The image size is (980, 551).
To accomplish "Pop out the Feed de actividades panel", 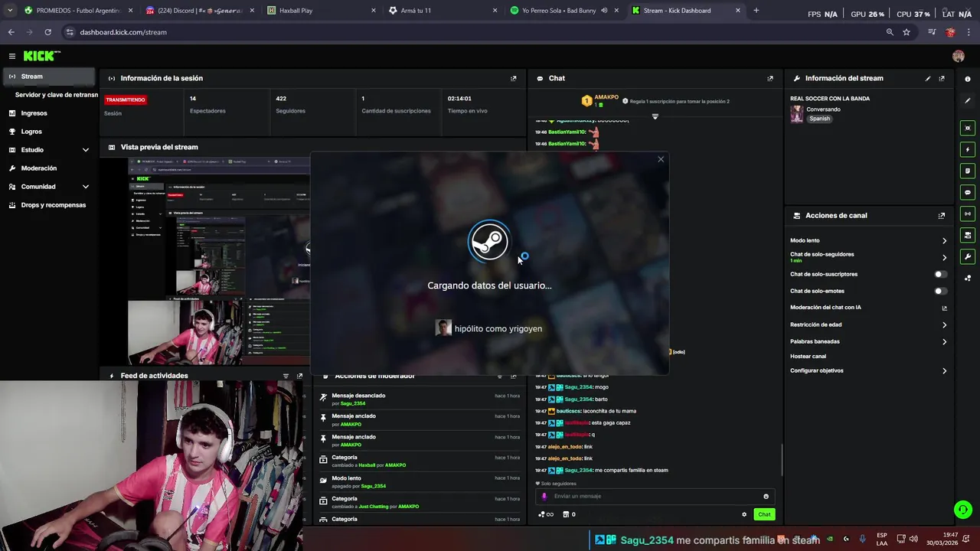I will 299,376.
